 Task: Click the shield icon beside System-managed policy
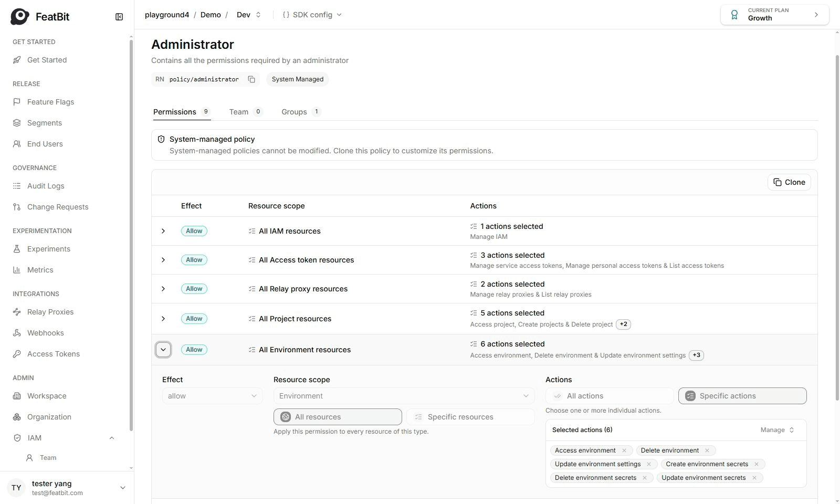pyautogui.click(x=161, y=139)
